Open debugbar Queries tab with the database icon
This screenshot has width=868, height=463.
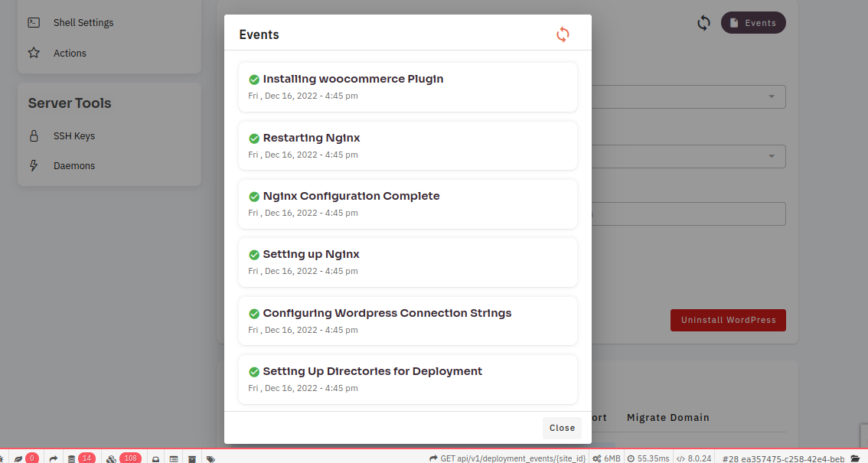tap(71, 458)
